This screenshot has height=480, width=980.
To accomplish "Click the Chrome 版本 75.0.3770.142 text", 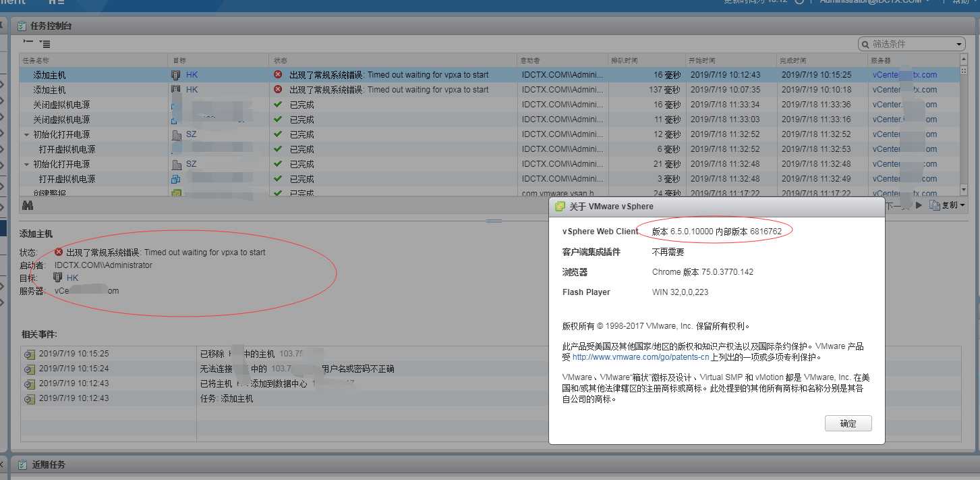I will 702,272.
